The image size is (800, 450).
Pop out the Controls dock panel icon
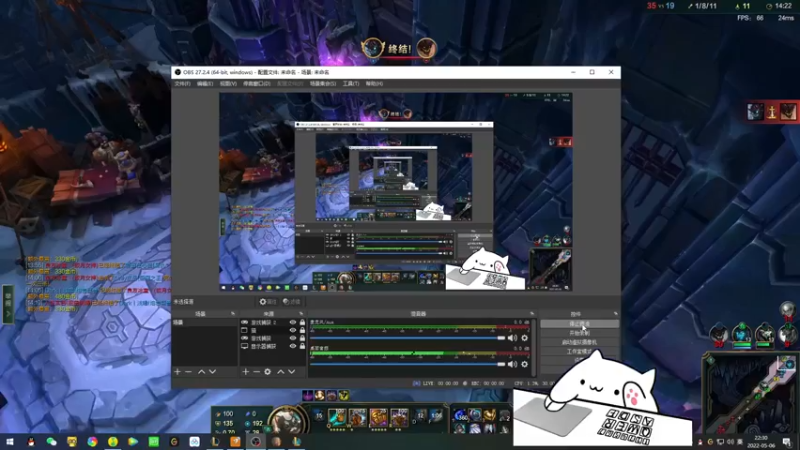coord(616,314)
